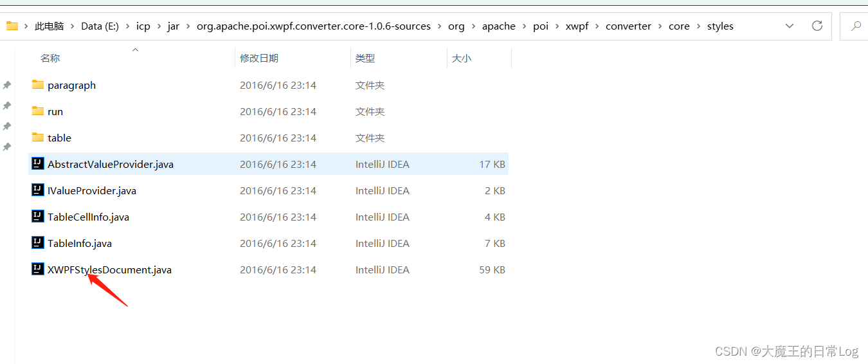
Task: Go to converter folder in breadcrumb
Action: pyautogui.click(x=628, y=26)
